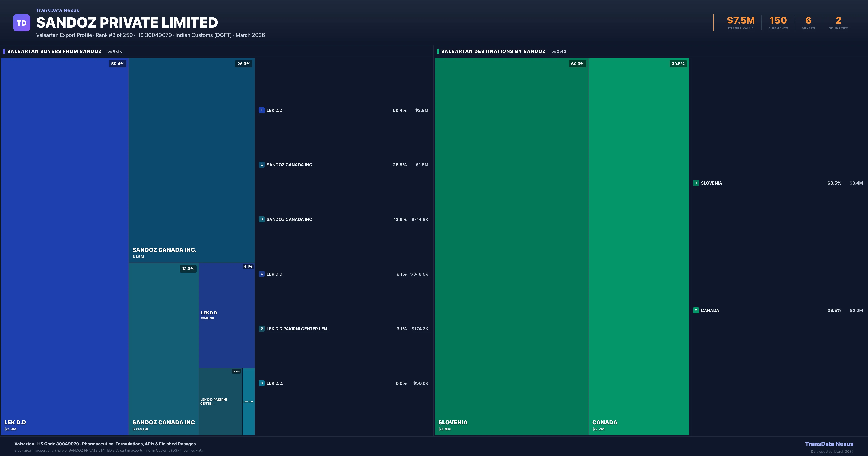The height and width of the screenshot is (456, 868).
Task: Expand the truncated LEK D D PAKIRNI CENTER entry
Action: click(x=298, y=329)
